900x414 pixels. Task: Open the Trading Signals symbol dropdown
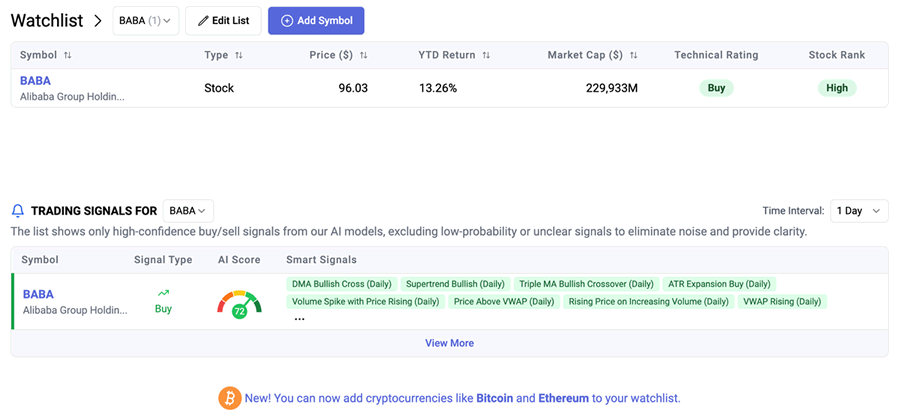tap(188, 211)
